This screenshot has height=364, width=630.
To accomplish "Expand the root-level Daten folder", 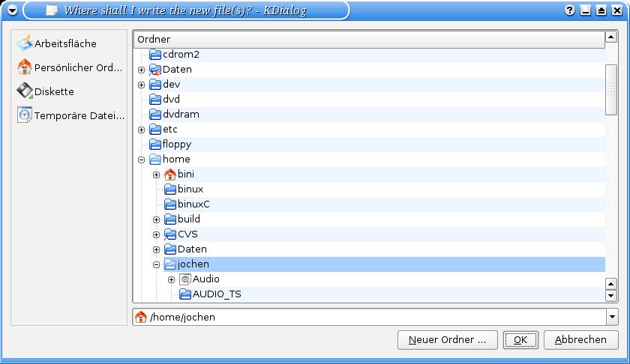I will [x=142, y=70].
